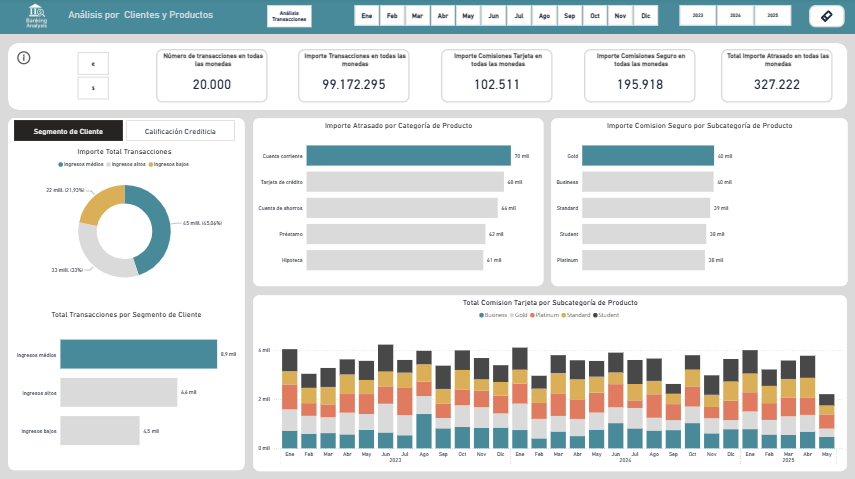The height and width of the screenshot is (479, 855).
Task: Select Ingresos medios transactions bar 8,9 mil
Action: [139, 354]
